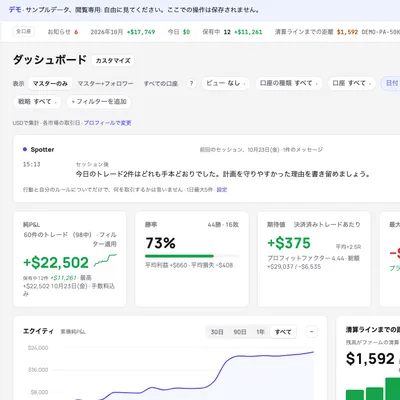Image resolution: width=400 pixels, height=400 pixels.
Task: Click + フィルターを追加 button
Action: pyautogui.click(x=99, y=102)
